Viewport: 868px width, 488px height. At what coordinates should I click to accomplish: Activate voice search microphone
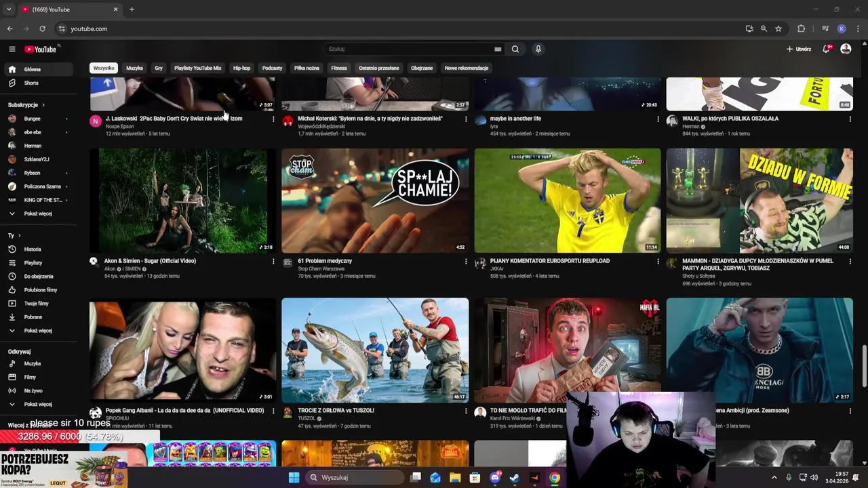coord(538,49)
